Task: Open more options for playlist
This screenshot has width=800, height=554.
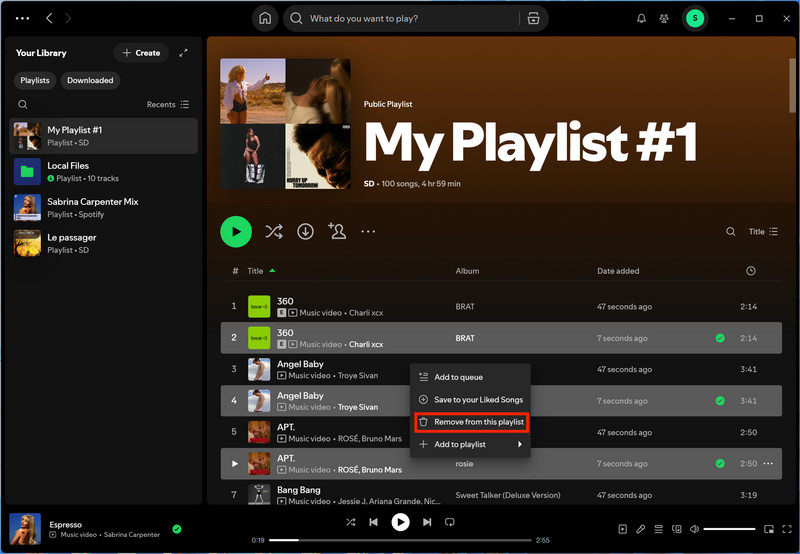Action: [x=368, y=232]
